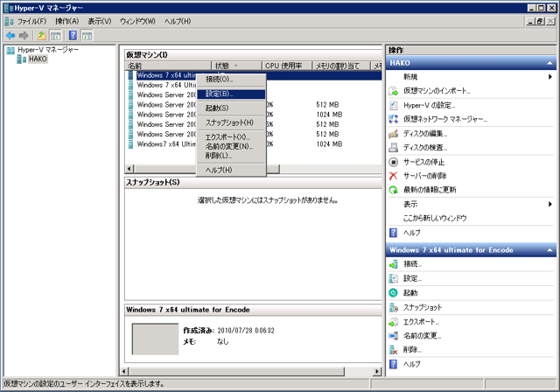Click the VM 設定 icon in actions pane

point(393,278)
